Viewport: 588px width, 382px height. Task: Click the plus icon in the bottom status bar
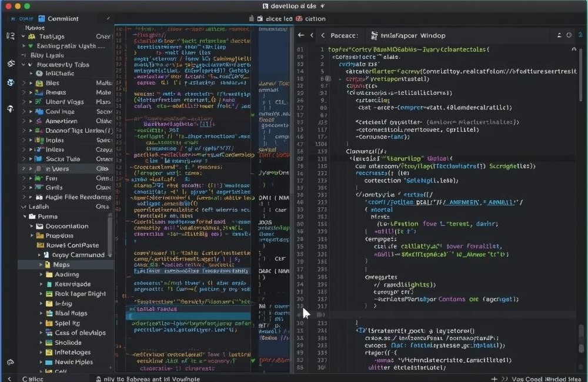coord(494,379)
